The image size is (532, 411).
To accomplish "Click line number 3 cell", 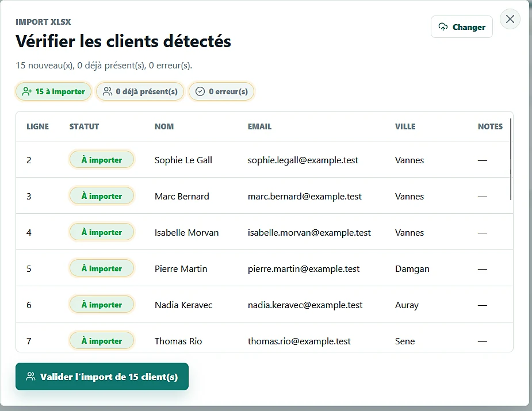I will pos(29,197).
